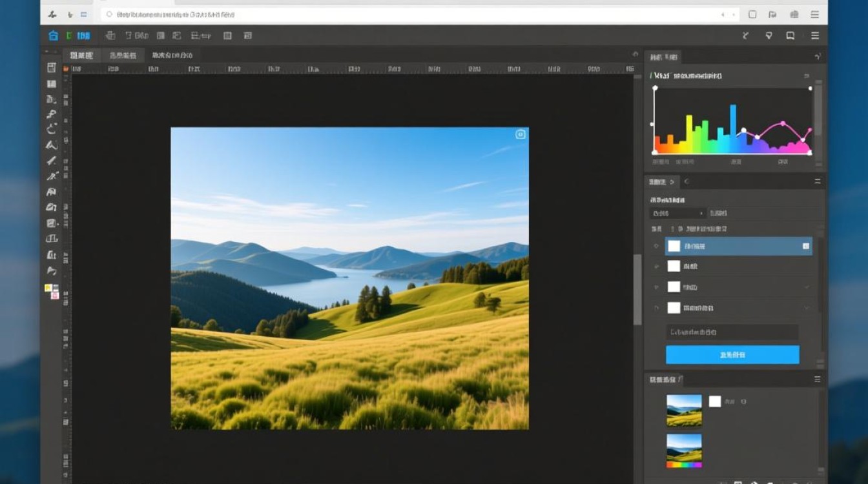The height and width of the screenshot is (484, 868).
Task: Toggle the eye icon of the second layer row
Action: (x=656, y=266)
